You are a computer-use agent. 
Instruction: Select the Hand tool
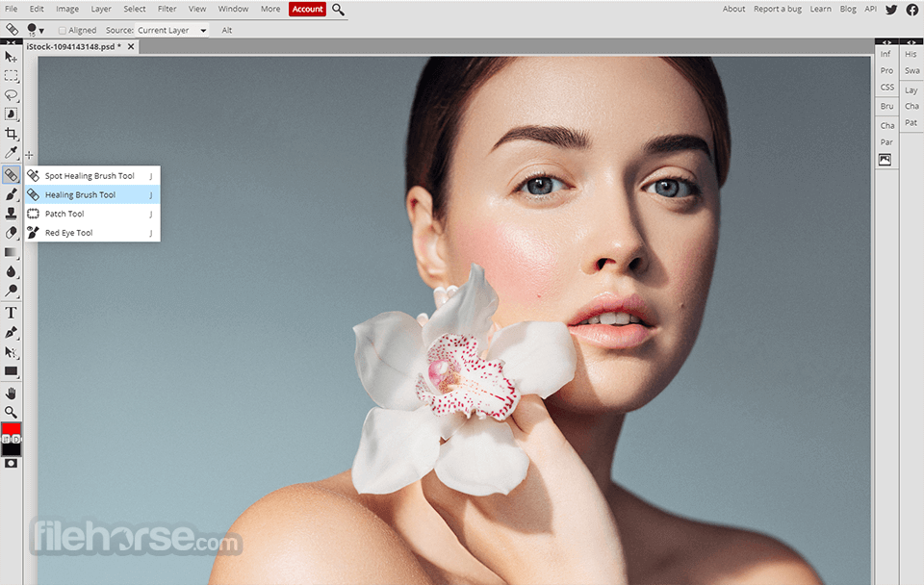[x=11, y=393]
